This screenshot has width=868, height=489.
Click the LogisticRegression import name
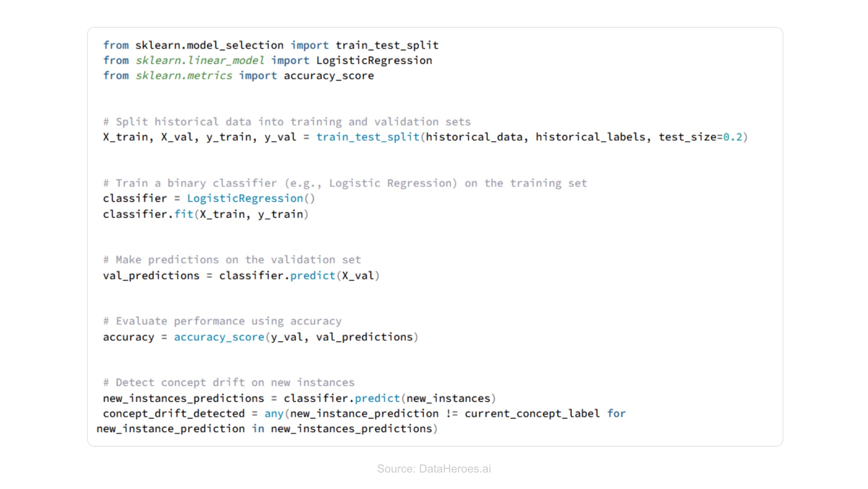coord(374,61)
